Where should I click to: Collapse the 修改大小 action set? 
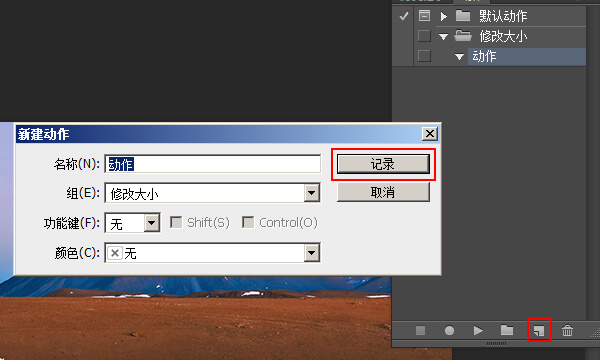443,37
